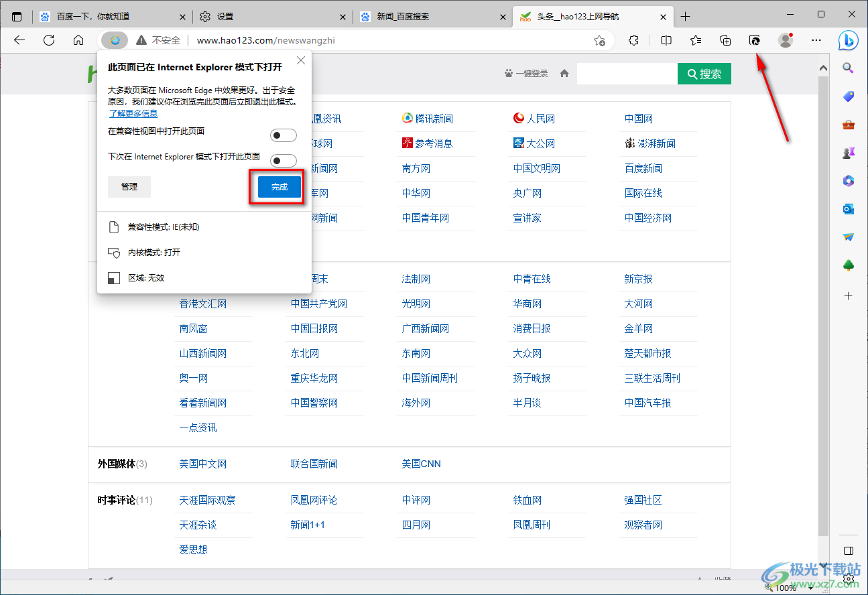Viewport: 868px width, 595px height.
Task: Click the 管理 button
Action: click(129, 187)
